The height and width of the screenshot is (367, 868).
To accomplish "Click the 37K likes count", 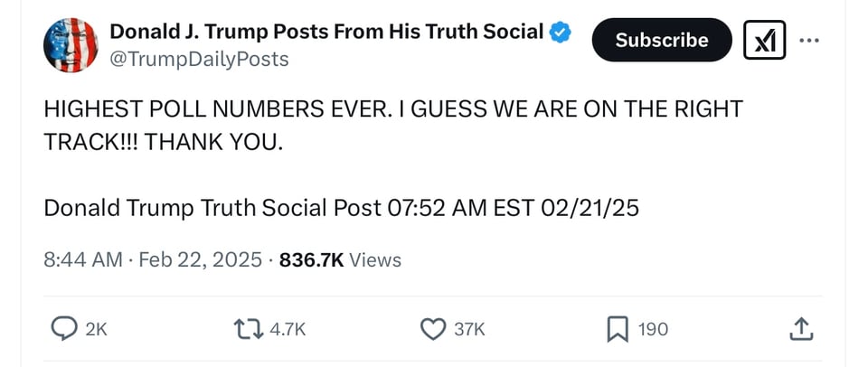I will click(469, 330).
